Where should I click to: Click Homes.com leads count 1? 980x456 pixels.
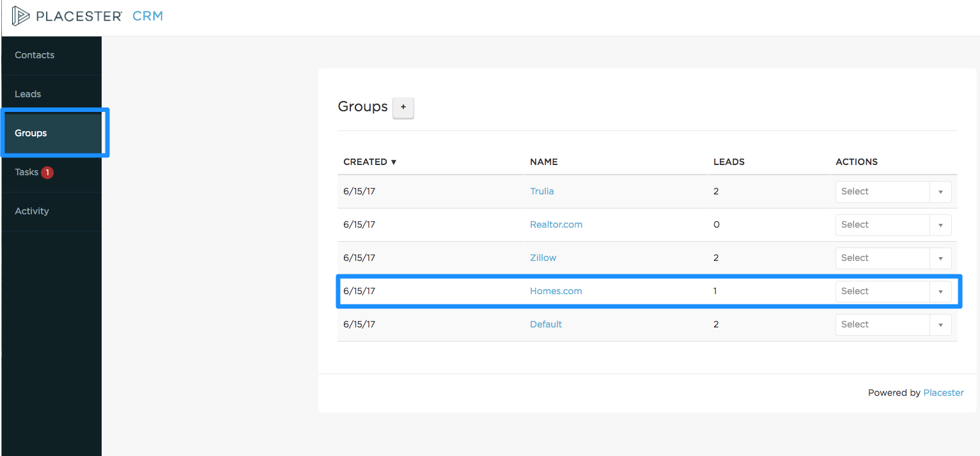[715, 291]
